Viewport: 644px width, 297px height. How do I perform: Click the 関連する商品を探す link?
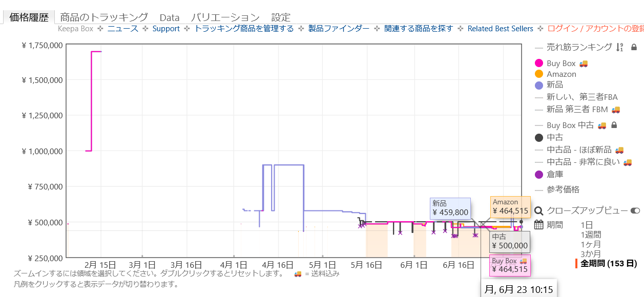[419, 29]
